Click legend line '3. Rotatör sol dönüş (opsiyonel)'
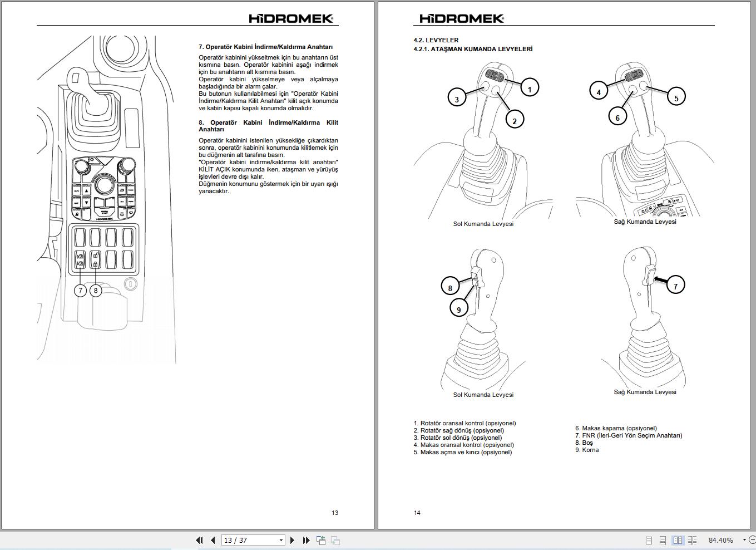Screen dimensions: 756x550 click(457, 438)
